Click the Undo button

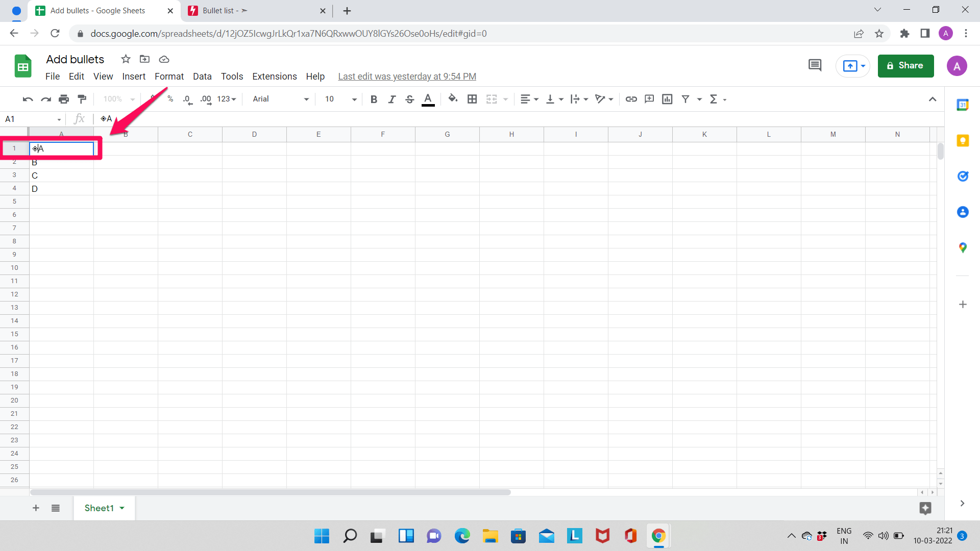tap(27, 99)
